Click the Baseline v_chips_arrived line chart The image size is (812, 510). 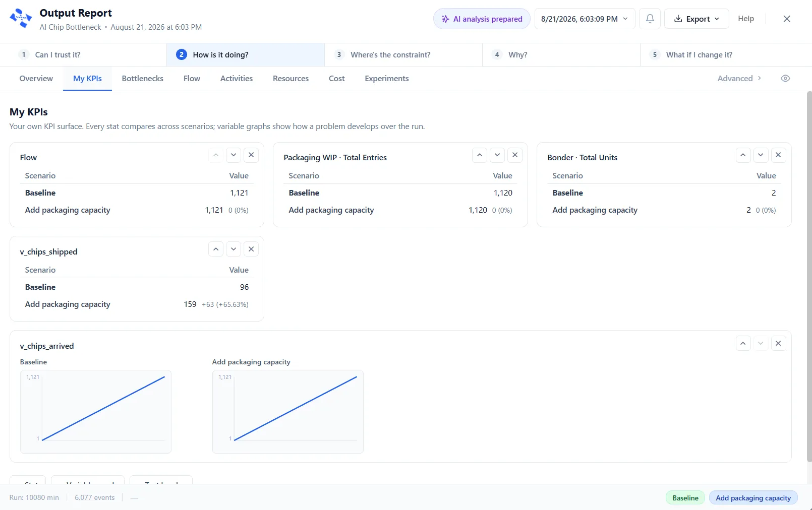[x=96, y=411]
